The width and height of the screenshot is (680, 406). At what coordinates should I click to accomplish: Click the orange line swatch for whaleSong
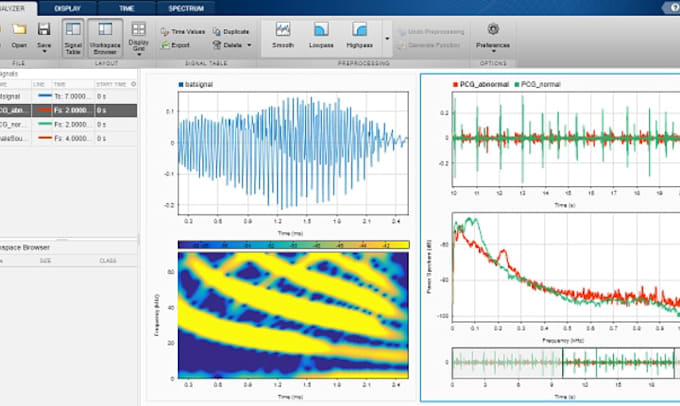pos(45,138)
